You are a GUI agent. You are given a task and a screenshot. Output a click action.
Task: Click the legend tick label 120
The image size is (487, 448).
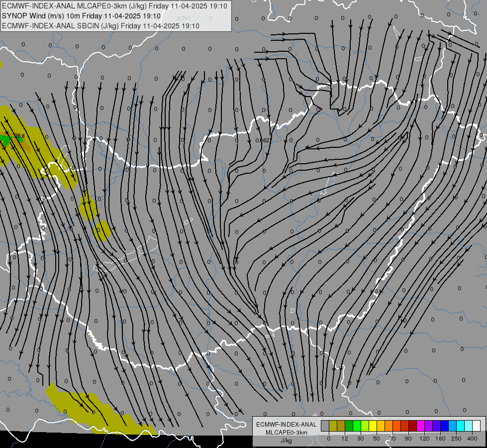point(424,439)
